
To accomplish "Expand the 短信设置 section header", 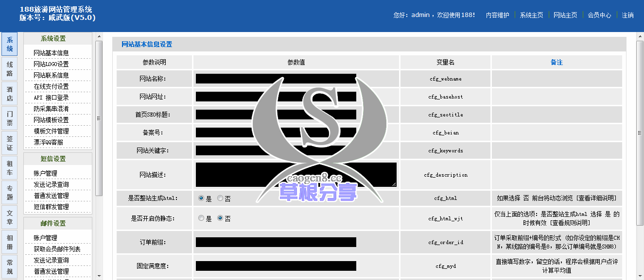I will (57, 159).
